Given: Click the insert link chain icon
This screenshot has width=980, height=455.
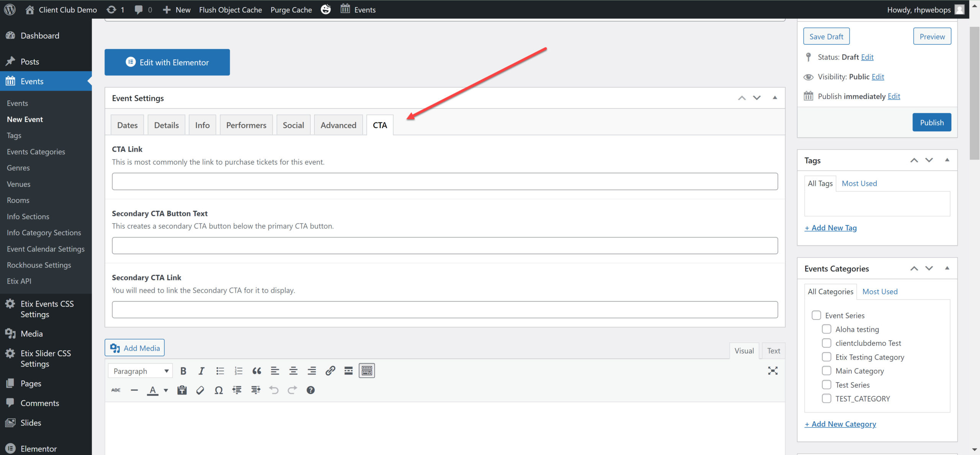Looking at the screenshot, I should click(x=330, y=371).
